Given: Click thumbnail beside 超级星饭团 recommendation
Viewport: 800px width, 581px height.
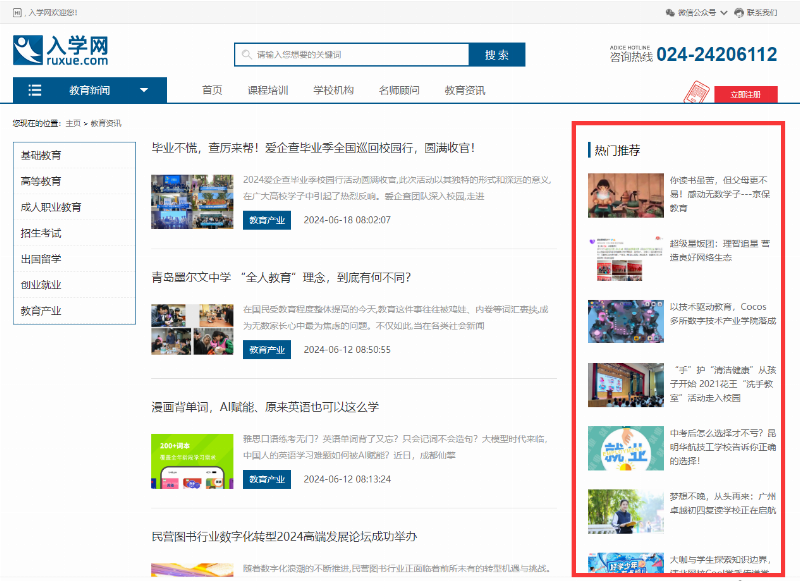Looking at the screenshot, I should click(x=626, y=258).
